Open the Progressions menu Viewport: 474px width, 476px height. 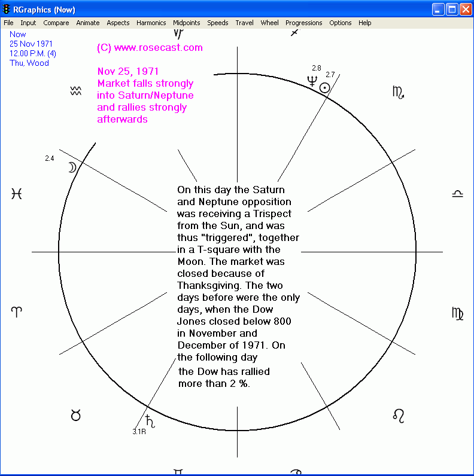(x=303, y=23)
